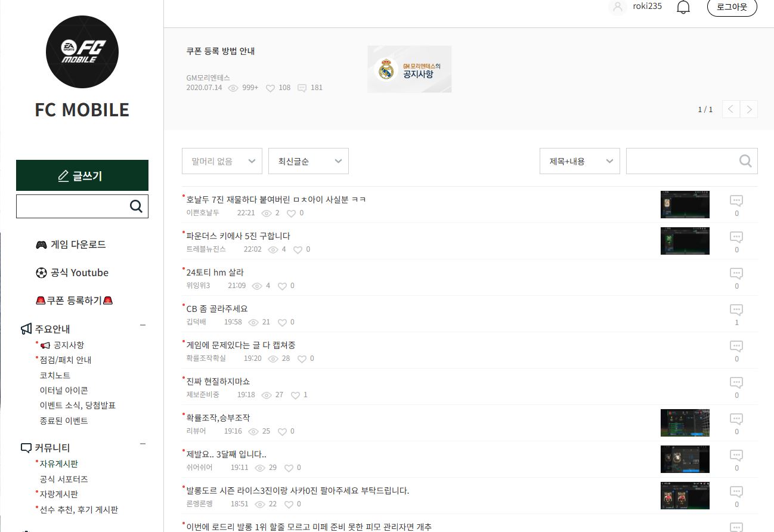Collapse the 커뮤니티 section
This screenshot has height=532, width=774.
[x=143, y=444]
